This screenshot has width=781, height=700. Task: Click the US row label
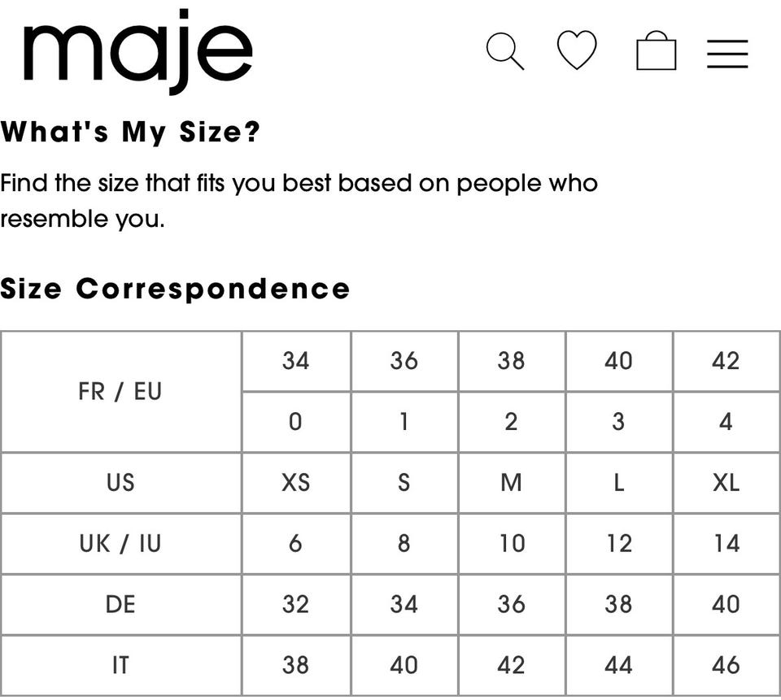120,483
